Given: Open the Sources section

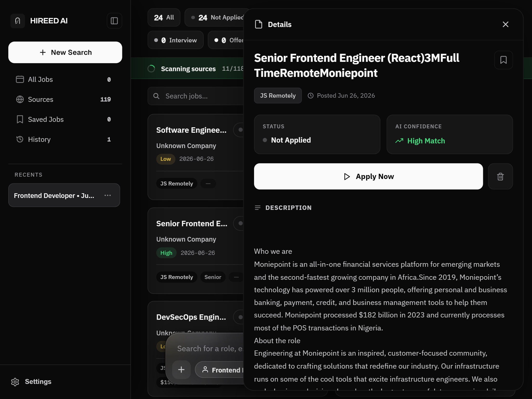Looking at the screenshot, I should [x=65, y=99].
